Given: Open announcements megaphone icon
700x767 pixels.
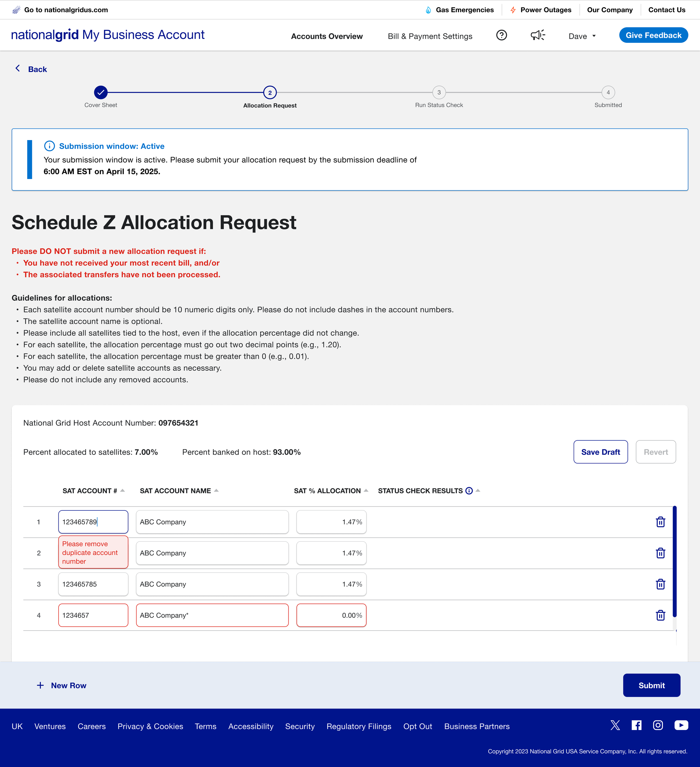Looking at the screenshot, I should [537, 35].
